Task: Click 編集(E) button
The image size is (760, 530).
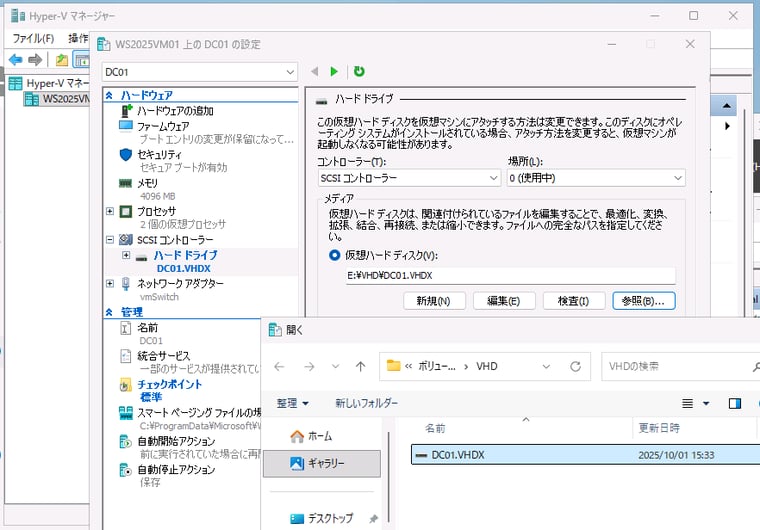Action: tap(504, 301)
